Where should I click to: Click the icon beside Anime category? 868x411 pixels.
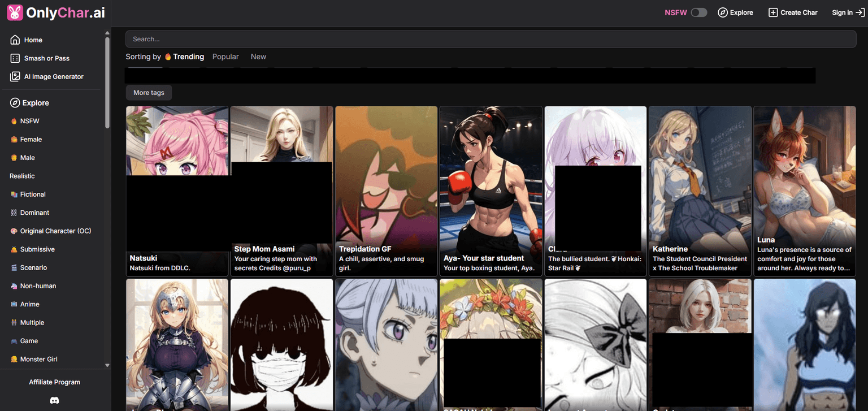coord(14,304)
